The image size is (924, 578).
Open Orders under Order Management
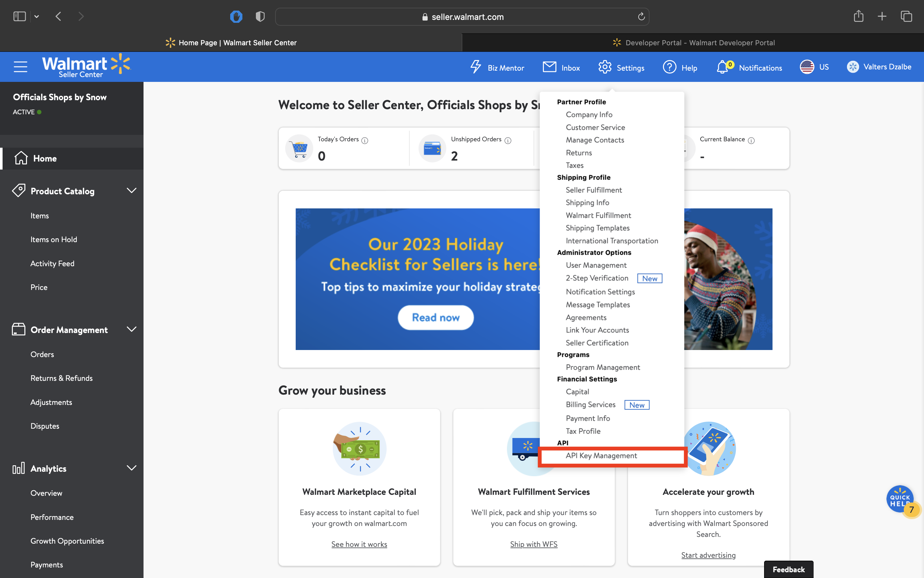click(42, 355)
